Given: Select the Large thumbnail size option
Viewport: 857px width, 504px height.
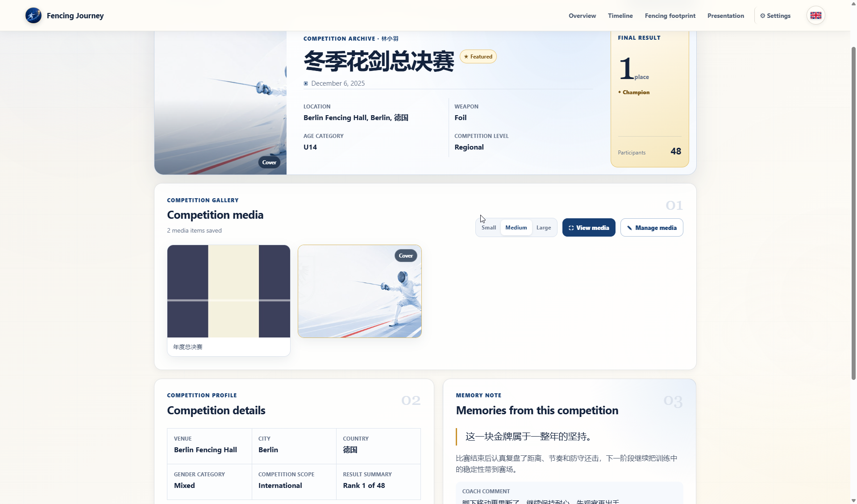Looking at the screenshot, I should [x=544, y=228].
